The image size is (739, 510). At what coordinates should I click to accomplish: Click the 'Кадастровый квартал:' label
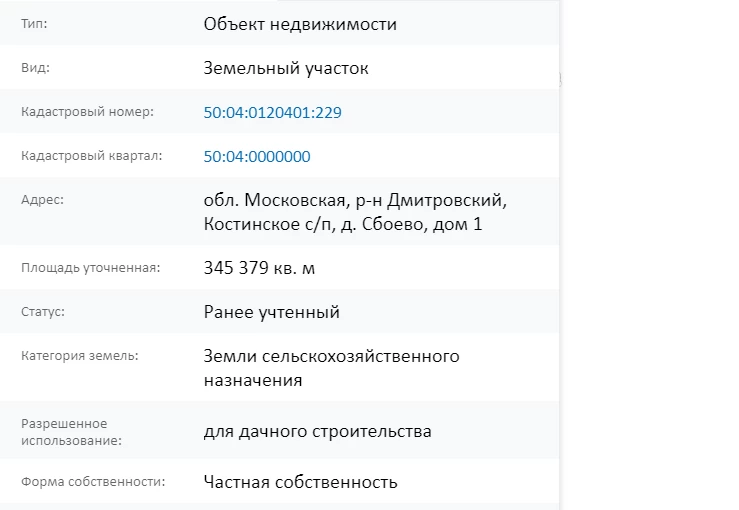pos(91,156)
